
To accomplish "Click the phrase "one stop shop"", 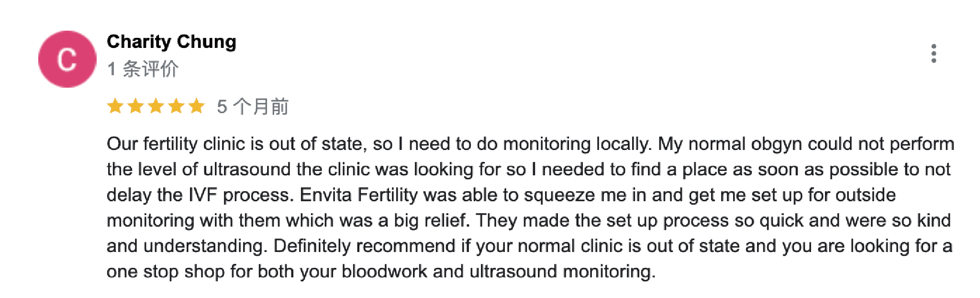I will 166,272.
